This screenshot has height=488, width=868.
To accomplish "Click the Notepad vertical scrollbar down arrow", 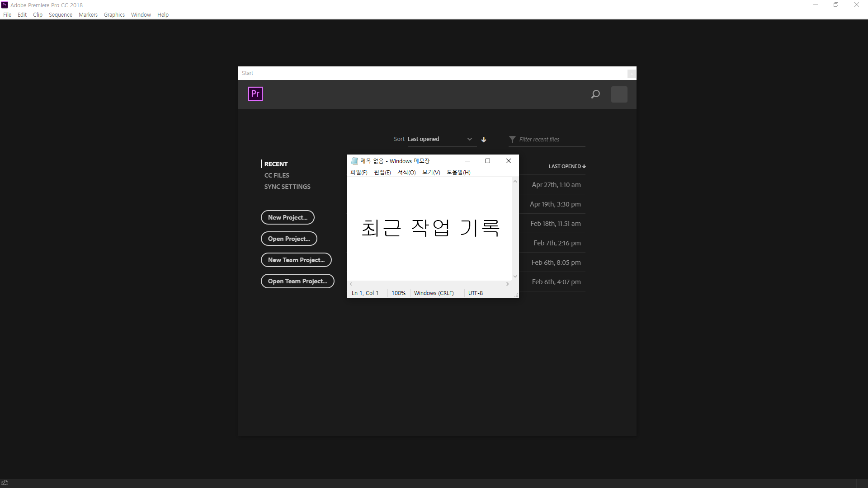I will click(x=515, y=277).
